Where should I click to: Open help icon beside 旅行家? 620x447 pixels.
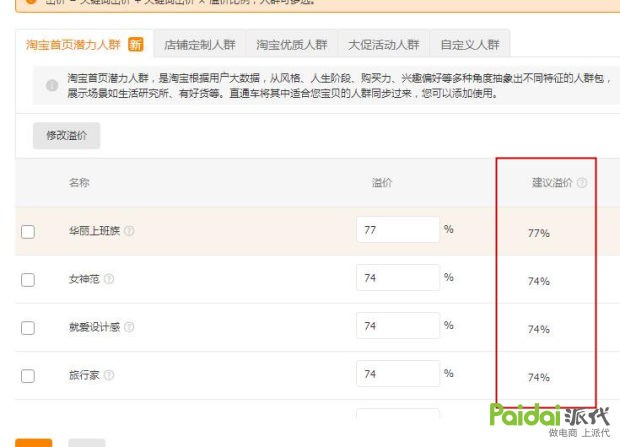point(109,375)
